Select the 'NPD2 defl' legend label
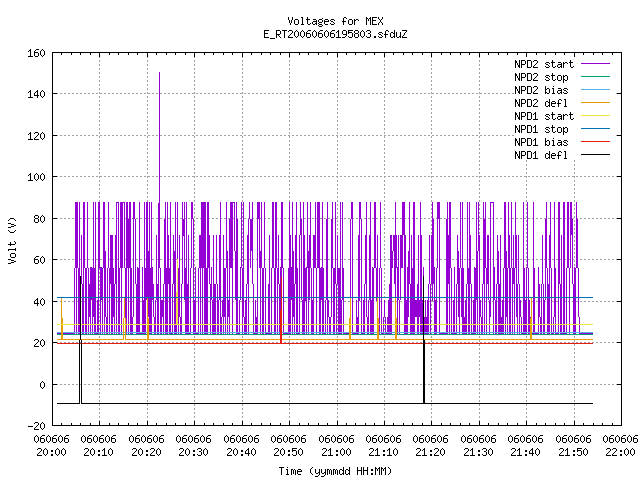 click(541, 103)
